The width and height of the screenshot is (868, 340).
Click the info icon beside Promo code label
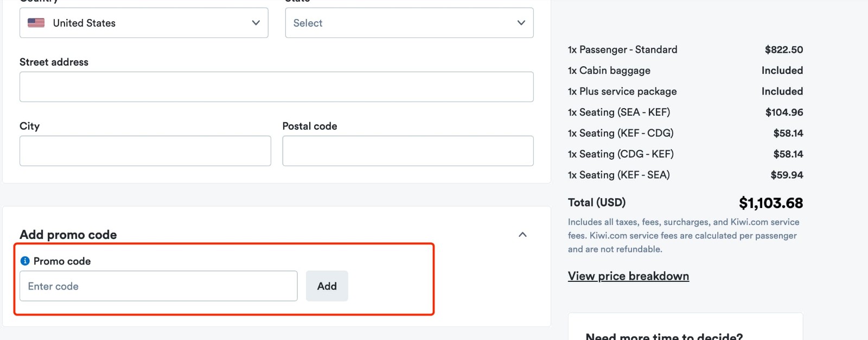pyautogui.click(x=26, y=261)
